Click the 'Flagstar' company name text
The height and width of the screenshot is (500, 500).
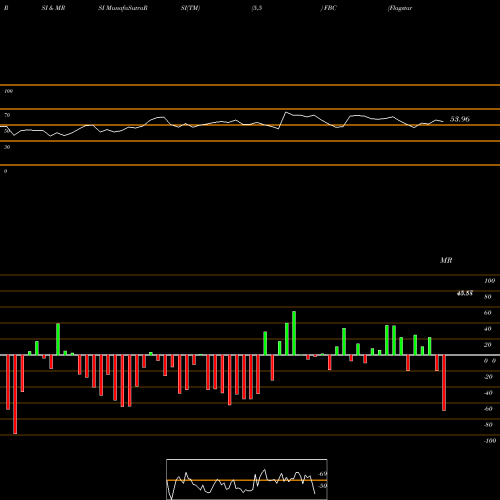(x=400, y=8)
